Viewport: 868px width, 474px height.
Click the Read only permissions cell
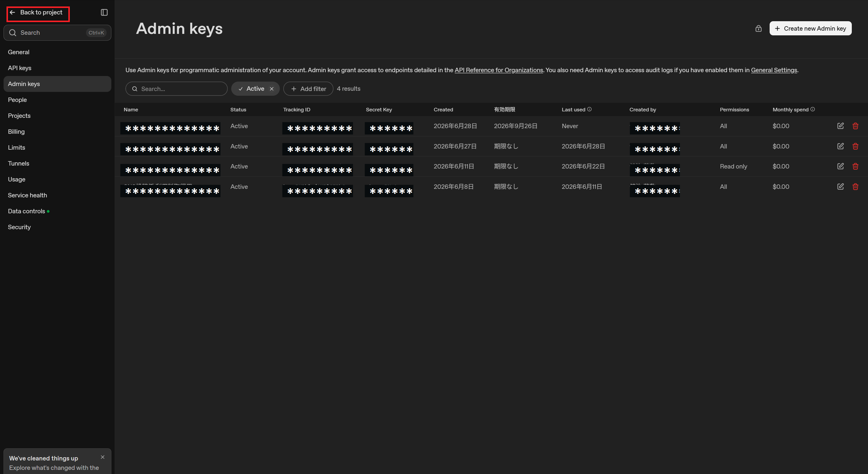(733, 166)
